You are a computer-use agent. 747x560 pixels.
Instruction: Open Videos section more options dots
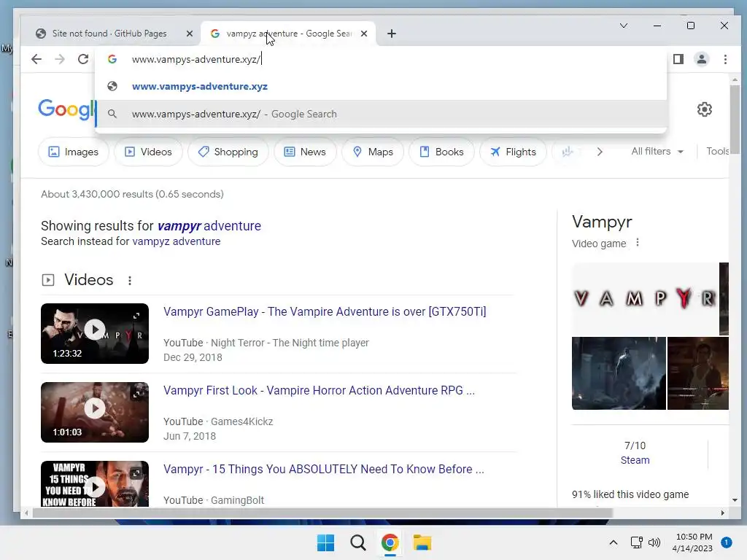pyautogui.click(x=130, y=281)
